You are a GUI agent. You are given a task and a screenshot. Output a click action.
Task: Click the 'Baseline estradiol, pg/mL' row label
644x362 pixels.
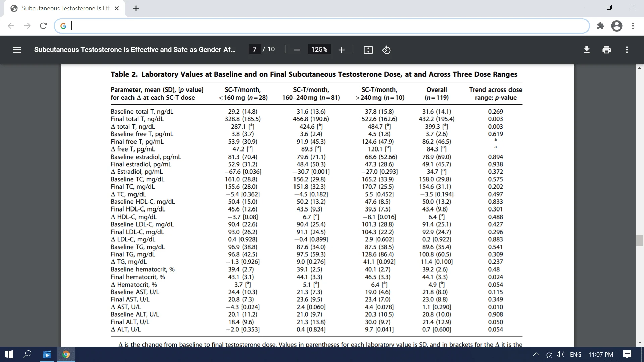(146, 157)
